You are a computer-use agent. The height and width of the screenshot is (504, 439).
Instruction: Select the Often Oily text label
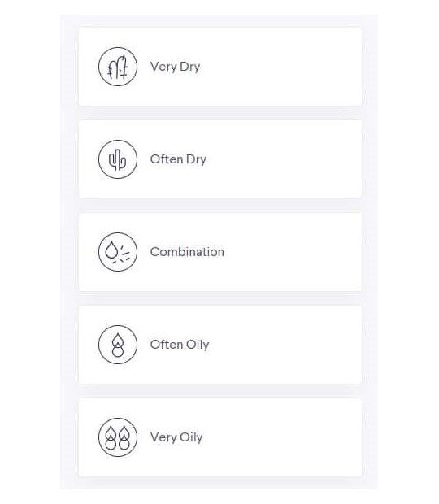click(180, 345)
